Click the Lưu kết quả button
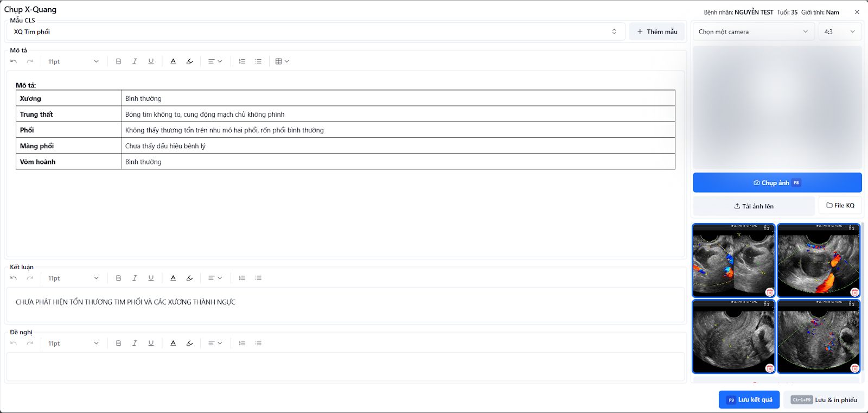This screenshot has height=413, width=868. click(749, 399)
